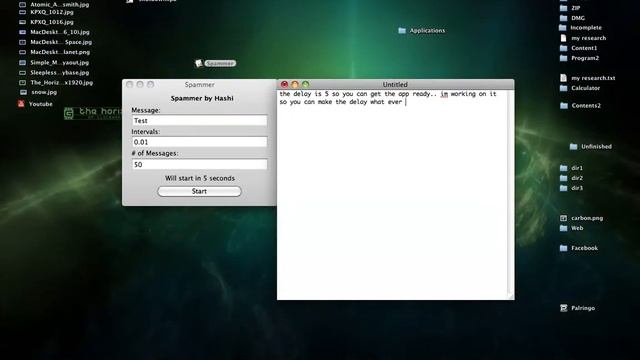
Task: Click the misspelled word "im" in document
Action: (x=444, y=94)
